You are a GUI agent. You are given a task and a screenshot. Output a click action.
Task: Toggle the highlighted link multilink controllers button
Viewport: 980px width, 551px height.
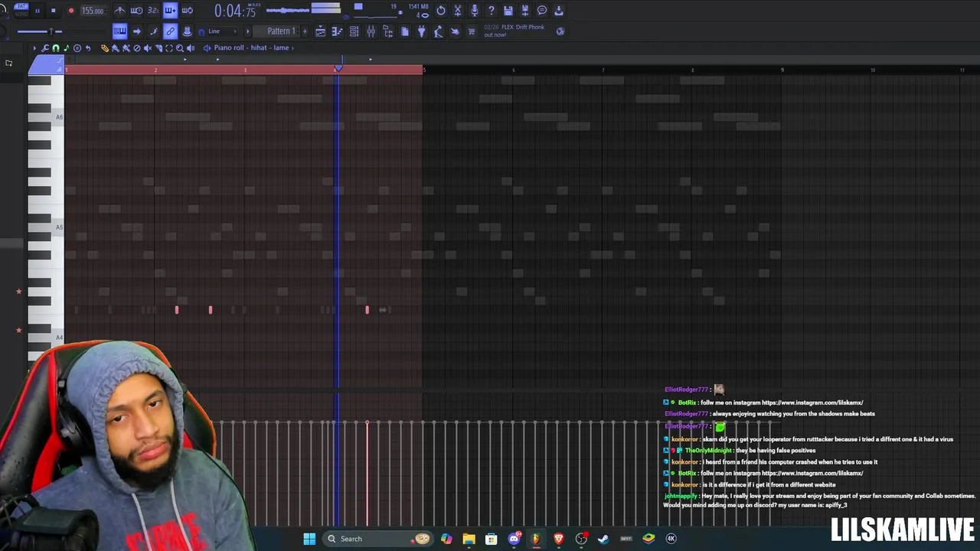pos(170,31)
